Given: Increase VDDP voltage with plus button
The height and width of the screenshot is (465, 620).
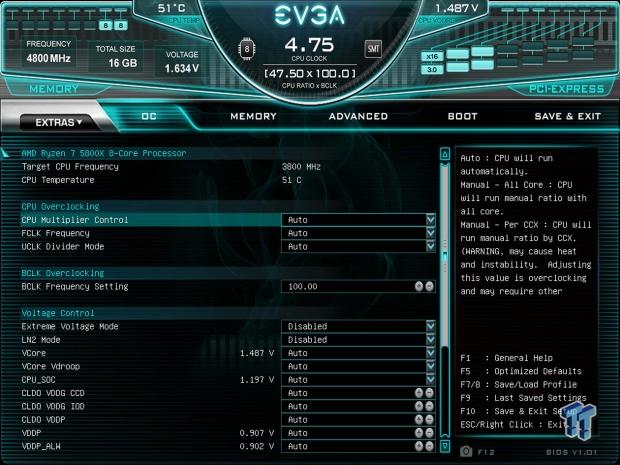Looking at the screenshot, I should point(419,433).
